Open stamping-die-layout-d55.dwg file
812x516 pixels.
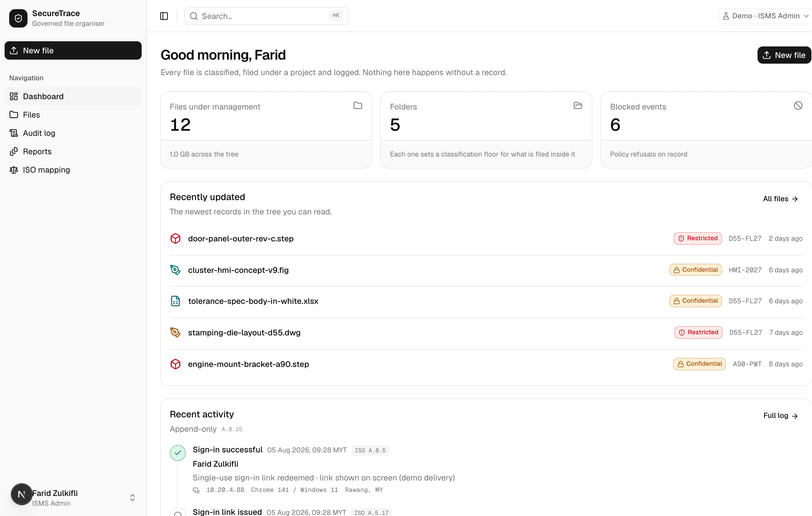(x=244, y=333)
